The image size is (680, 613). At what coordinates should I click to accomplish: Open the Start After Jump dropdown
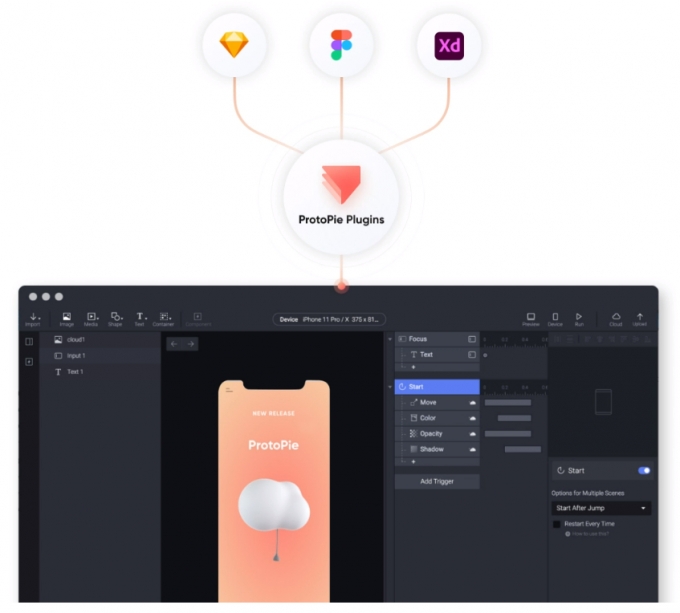click(601, 508)
